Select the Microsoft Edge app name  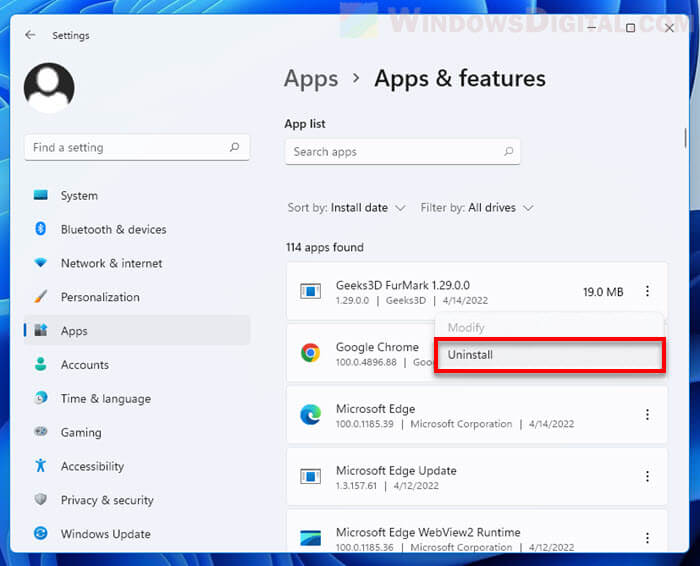375,408
